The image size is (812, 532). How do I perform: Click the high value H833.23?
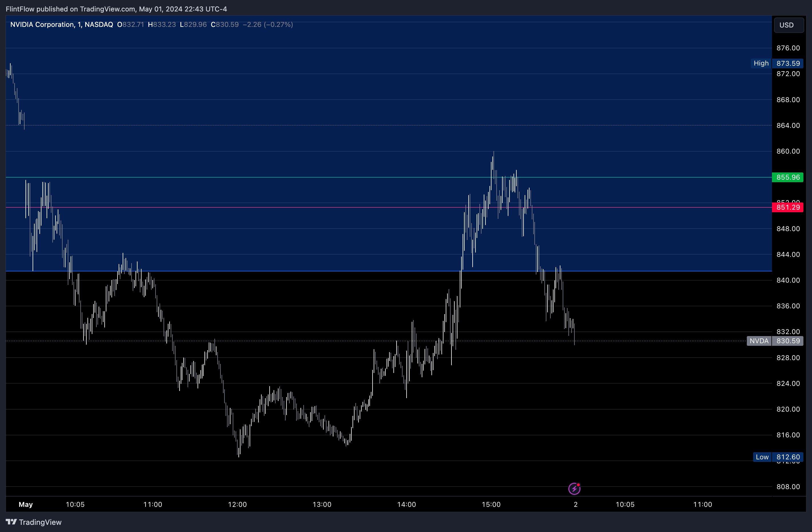(162, 25)
